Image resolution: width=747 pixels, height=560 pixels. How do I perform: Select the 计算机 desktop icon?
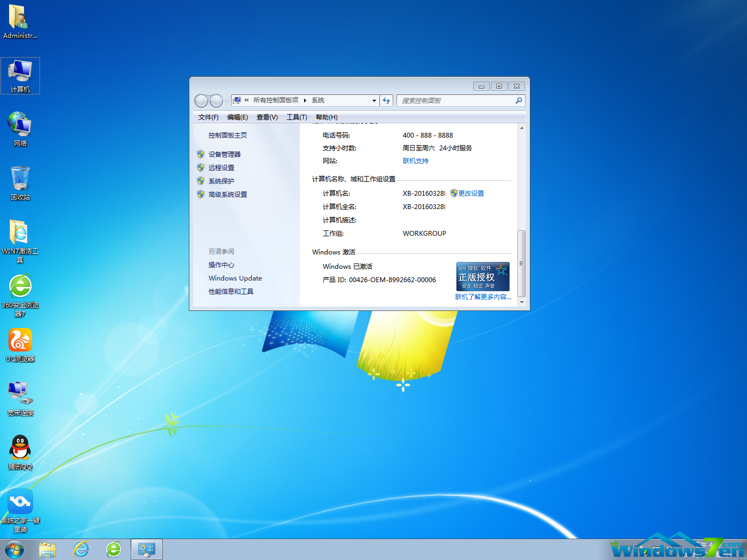click(20, 76)
